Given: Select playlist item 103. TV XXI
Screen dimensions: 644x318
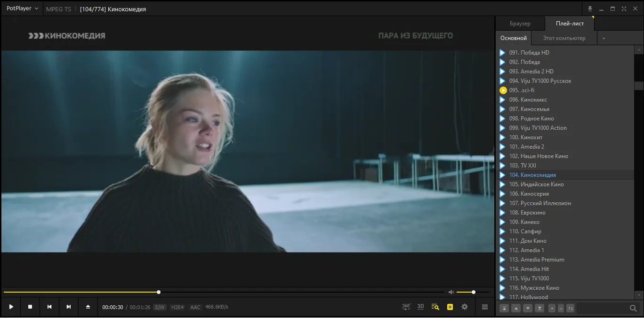Looking at the screenshot, I should pyautogui.click(x=565, y=166).
